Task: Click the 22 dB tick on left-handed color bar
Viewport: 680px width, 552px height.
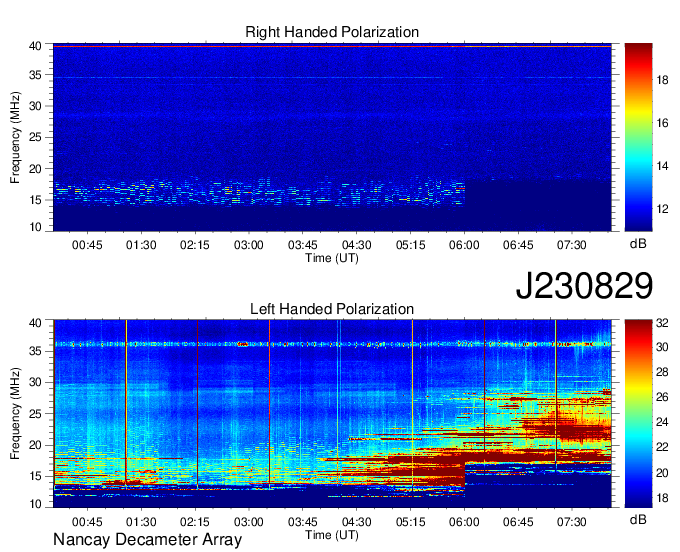Action: [x=663, y=447]
